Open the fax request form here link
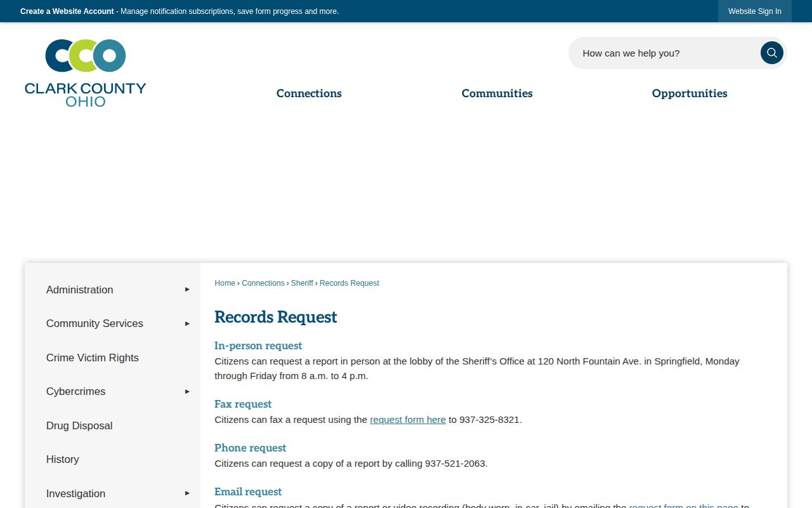The height and width of the screenshot is (508, 812). point(408,420)
